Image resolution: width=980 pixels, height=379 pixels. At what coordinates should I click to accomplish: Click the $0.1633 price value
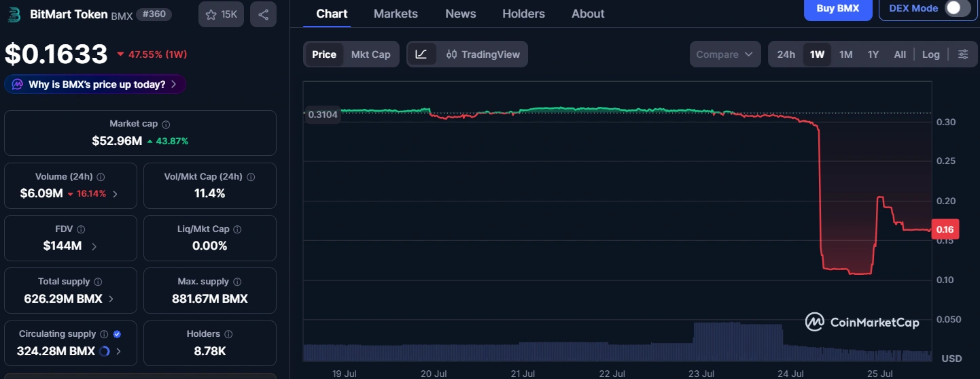pyautogui.click(x=56, y=54)
